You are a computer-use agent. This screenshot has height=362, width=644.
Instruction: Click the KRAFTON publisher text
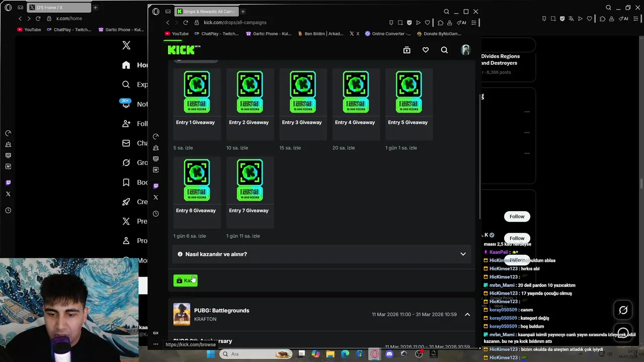(205, 319)
